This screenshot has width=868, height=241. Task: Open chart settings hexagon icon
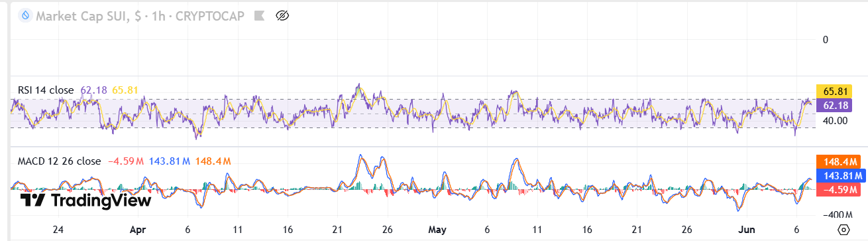843,230
